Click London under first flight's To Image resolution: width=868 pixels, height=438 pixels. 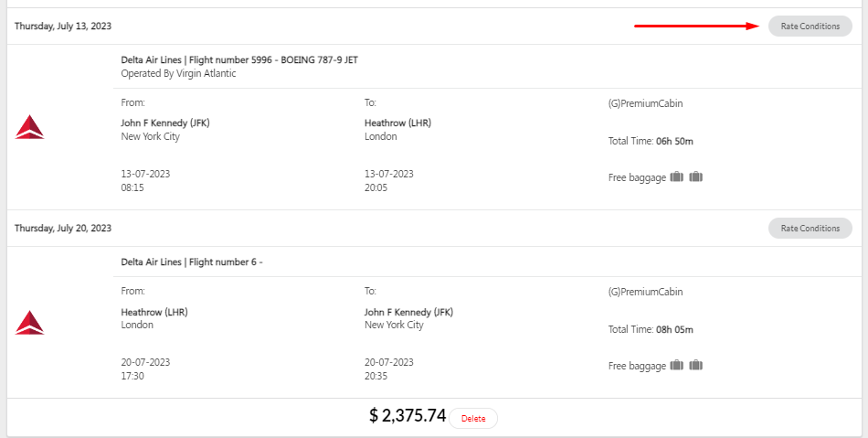380,137
